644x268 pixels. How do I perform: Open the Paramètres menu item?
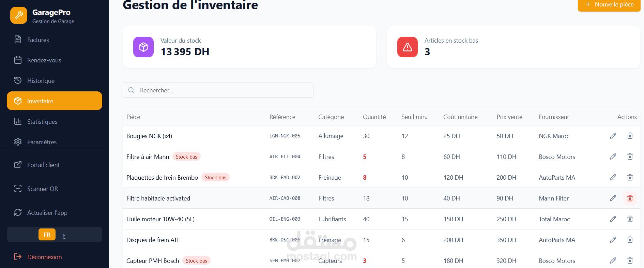55,142
